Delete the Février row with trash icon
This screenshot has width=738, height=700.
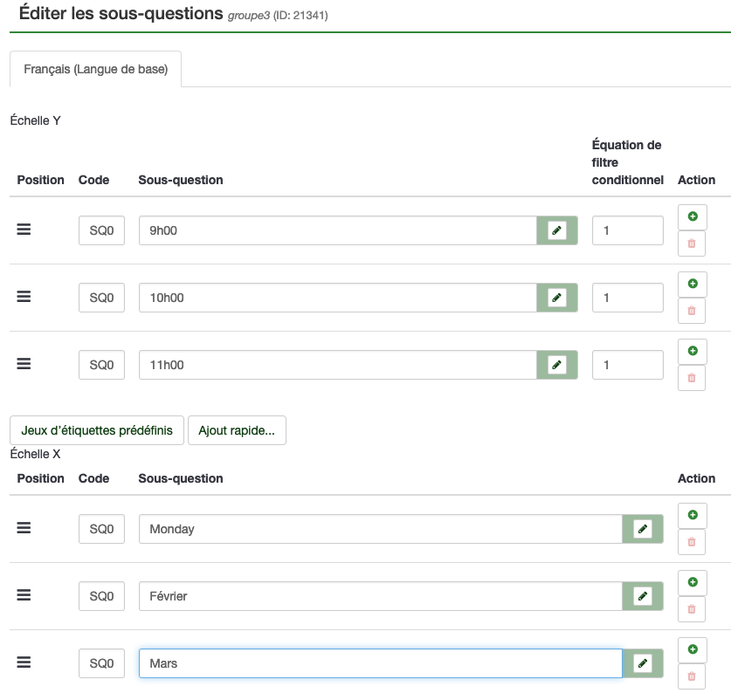click(692, 609)
